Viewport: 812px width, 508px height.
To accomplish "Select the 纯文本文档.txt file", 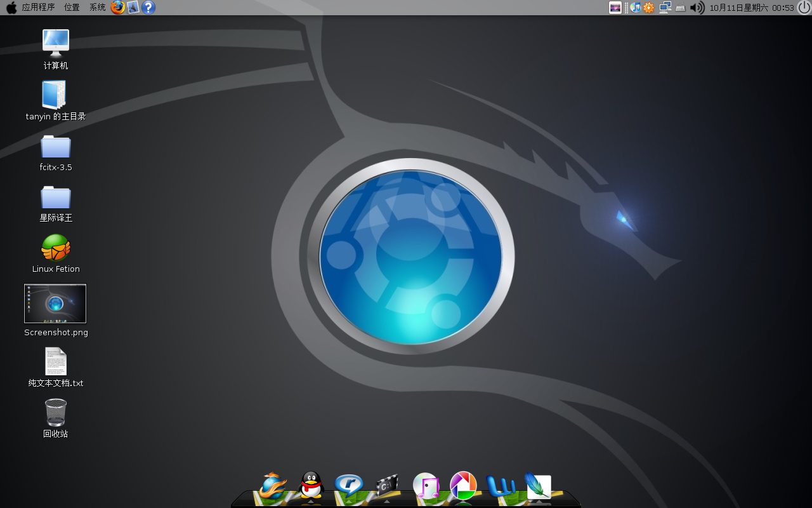I will pos(56,361).
